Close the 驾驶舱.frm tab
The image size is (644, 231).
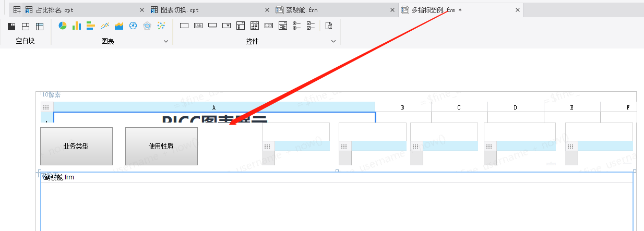coord(392,10)
